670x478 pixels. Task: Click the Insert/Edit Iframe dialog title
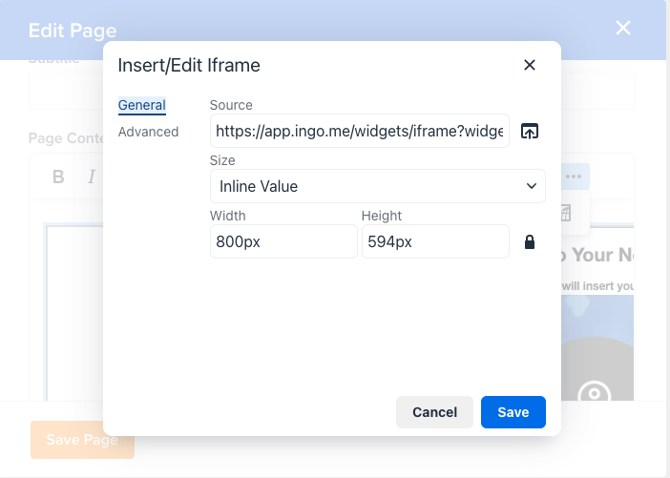coord(189,65)
